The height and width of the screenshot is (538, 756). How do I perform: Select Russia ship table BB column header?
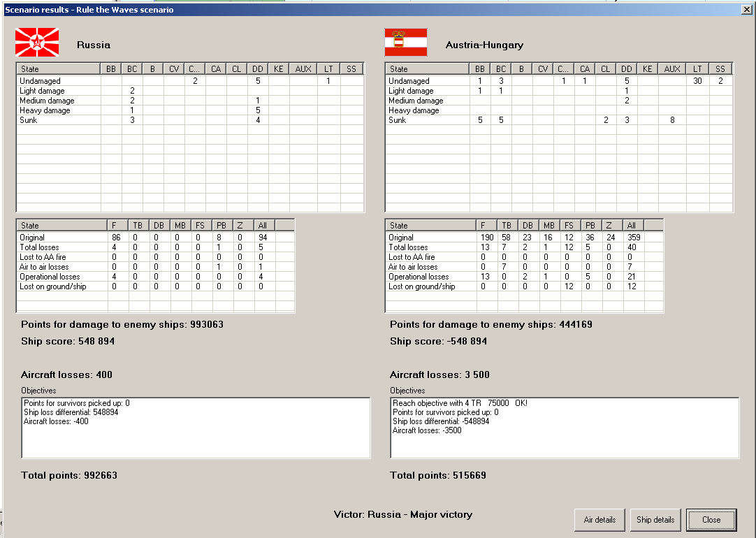pos(111,69)
